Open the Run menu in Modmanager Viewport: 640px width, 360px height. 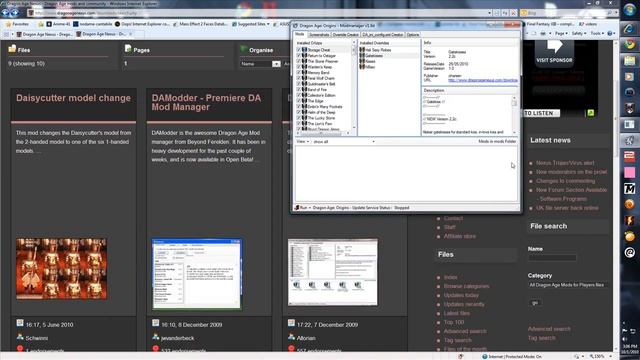303,208
